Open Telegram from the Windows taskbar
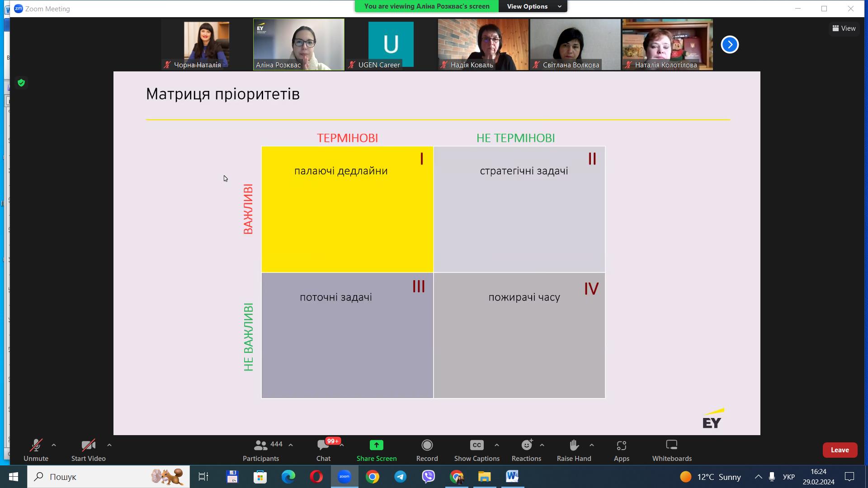This screenshot has height=488, width=868. click(x=400, y=477)
